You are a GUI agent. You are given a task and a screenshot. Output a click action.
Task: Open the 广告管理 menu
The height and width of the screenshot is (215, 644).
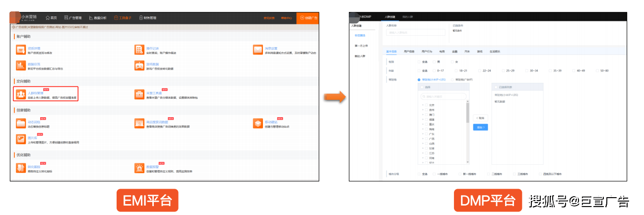(73, 18)
